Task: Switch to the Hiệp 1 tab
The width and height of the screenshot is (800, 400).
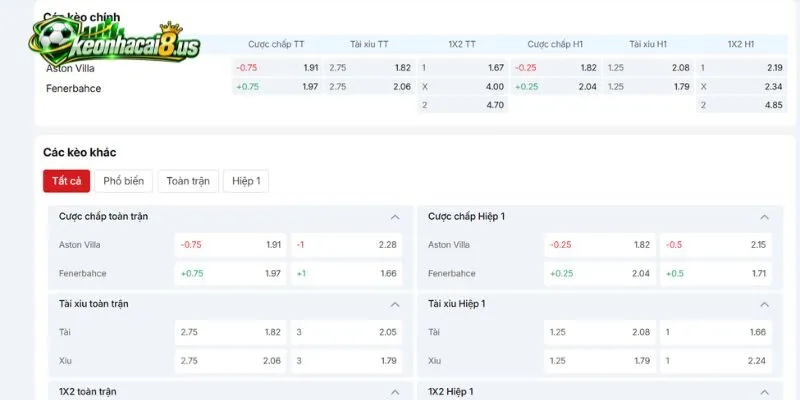Action: pos(246,181)
